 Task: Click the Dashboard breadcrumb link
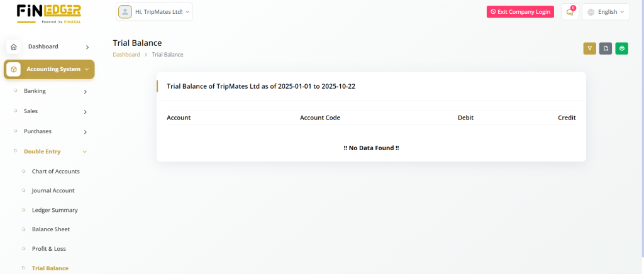126,55
